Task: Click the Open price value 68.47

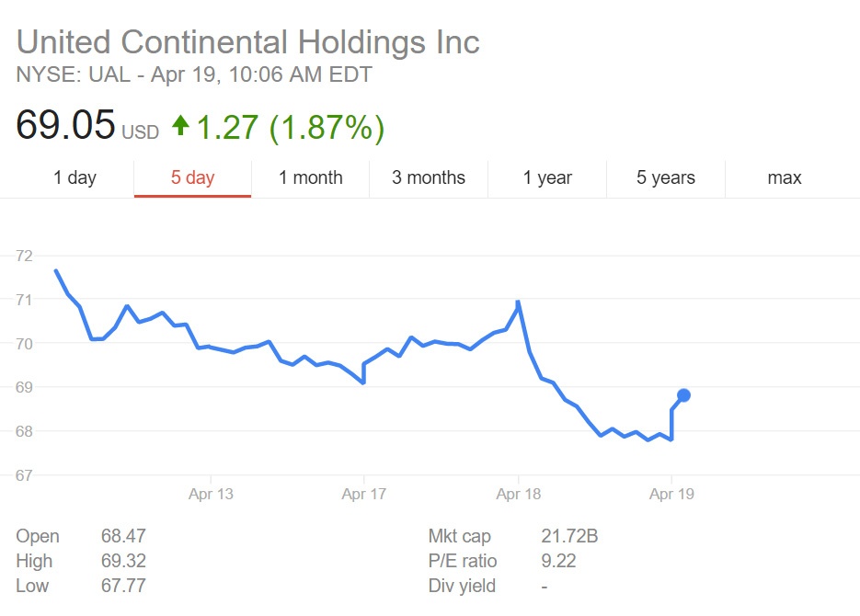Action: [x=123, y=536]
